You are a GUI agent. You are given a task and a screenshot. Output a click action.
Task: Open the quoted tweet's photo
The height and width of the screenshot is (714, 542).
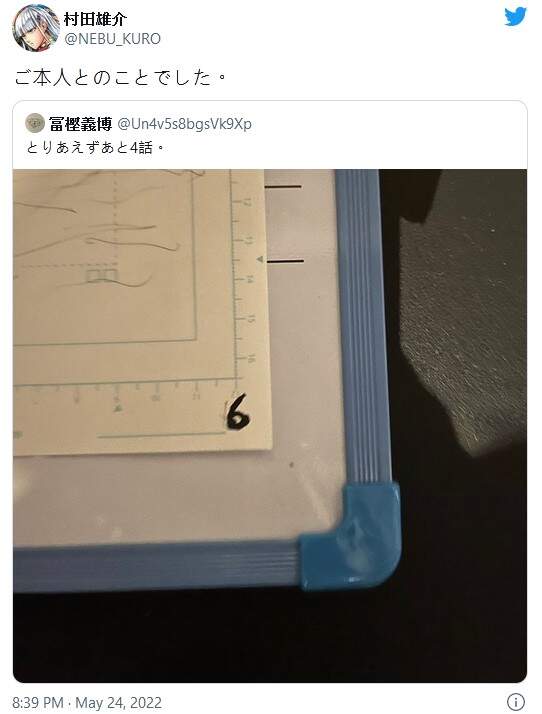tap(270, 426)
